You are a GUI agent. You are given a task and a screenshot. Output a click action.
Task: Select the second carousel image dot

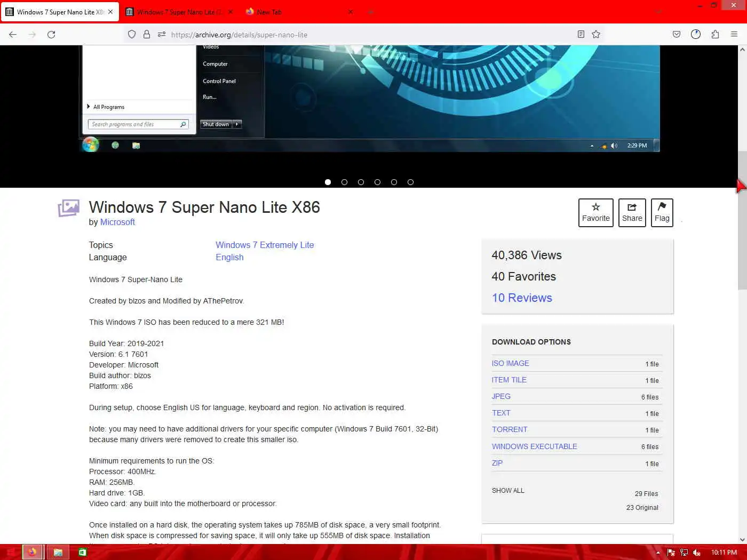344,182
